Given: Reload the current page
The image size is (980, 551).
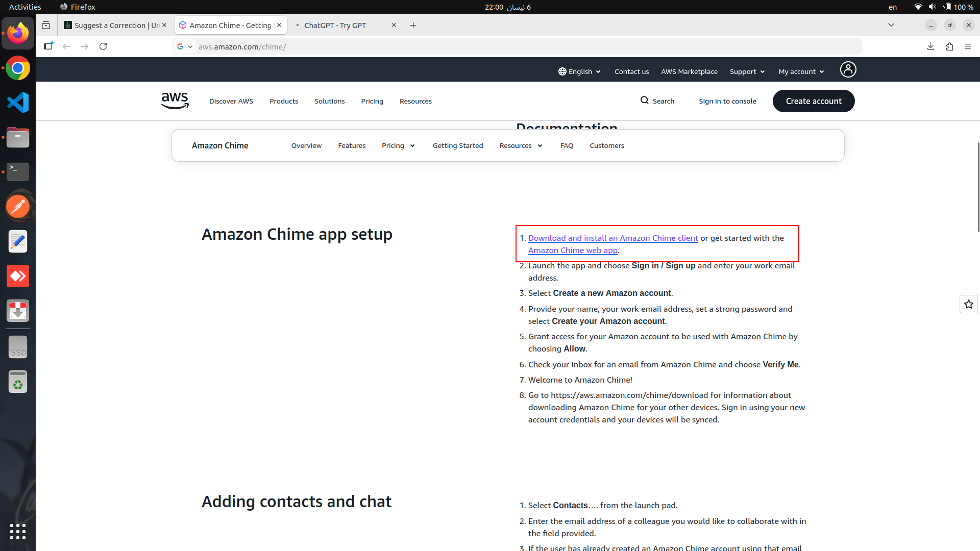Looking at the screenshot, I should coord(103,46).
